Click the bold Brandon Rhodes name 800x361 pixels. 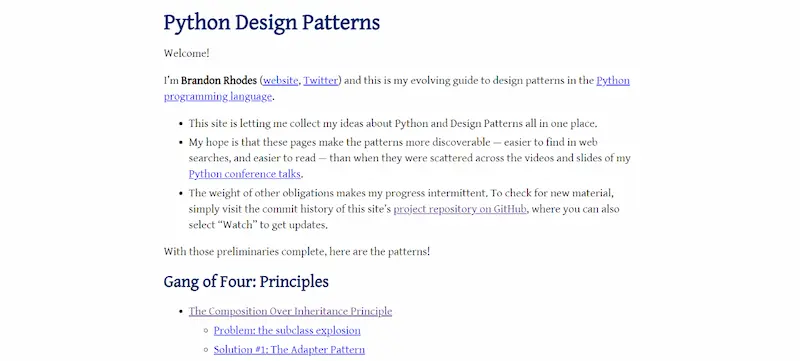click(219, 81)
